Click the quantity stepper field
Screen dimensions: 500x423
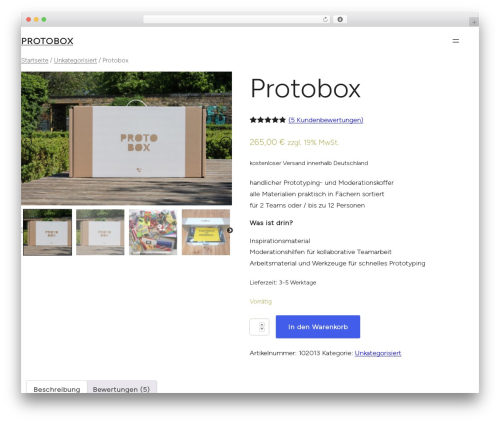[259, 327]
